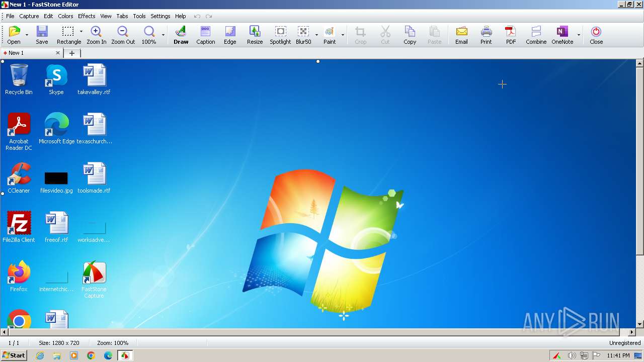The height and width of the screenshot is (362, 644).
Task: Combine images with Combine tool
Action: (536, 35)
